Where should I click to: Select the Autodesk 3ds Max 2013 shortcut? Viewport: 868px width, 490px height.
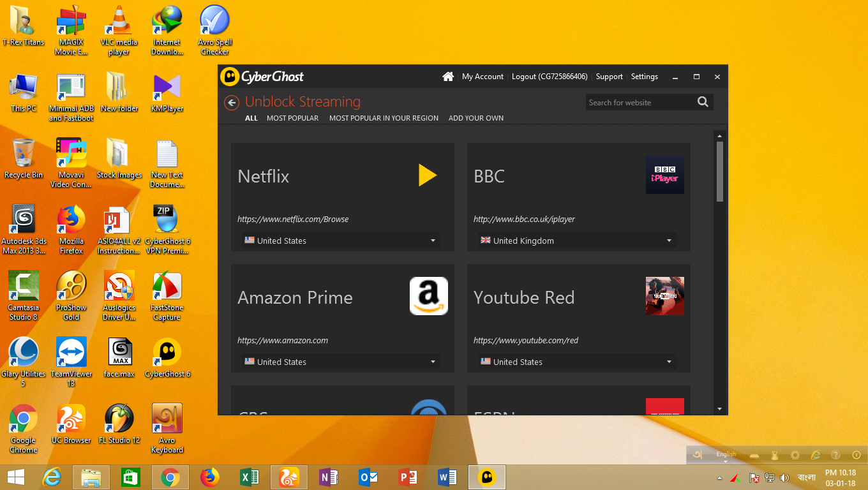[24, 230]
